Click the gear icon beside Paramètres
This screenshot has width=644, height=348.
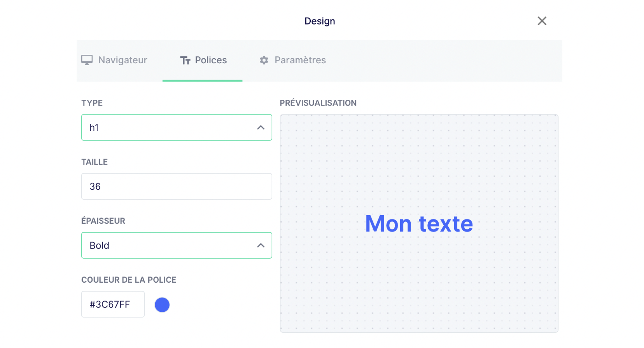click(x=264, y=60)
